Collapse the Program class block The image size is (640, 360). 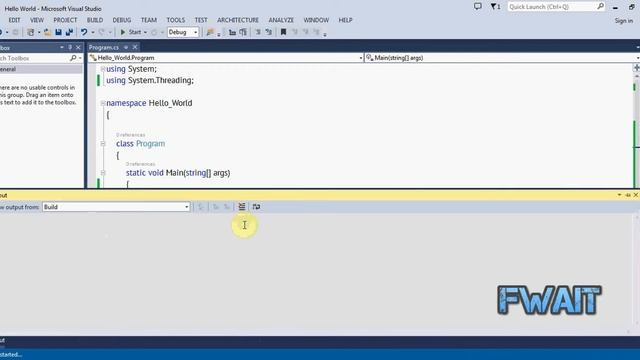[103, 144]
